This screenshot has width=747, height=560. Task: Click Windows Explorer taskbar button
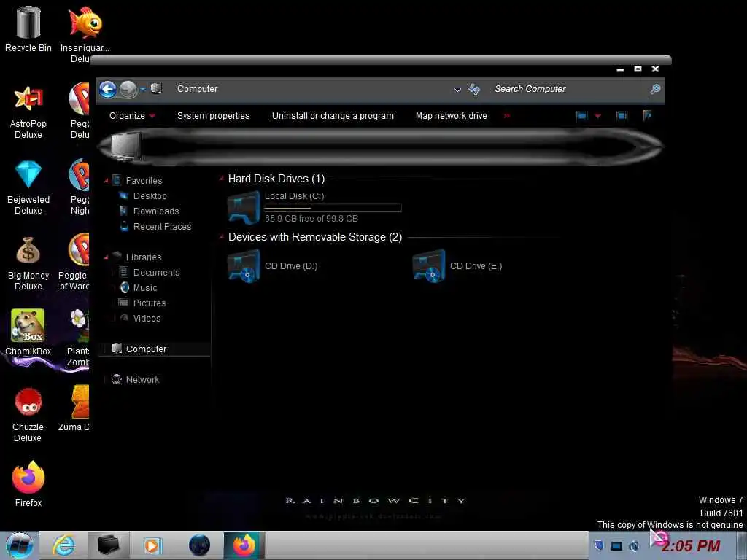(109, 545)
